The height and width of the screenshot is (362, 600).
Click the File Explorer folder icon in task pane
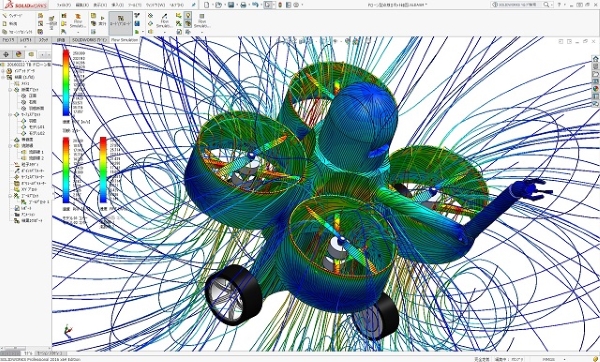click(595, 73)
